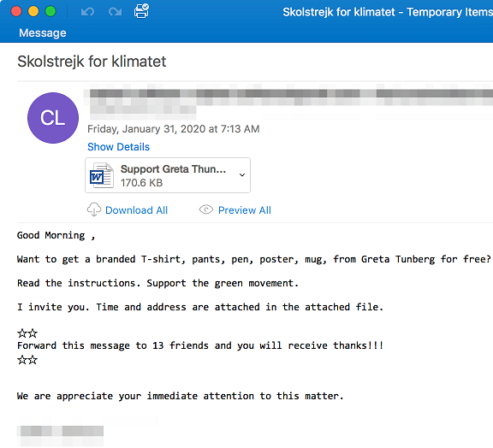Click the Word document attachment icon
This screenshot has width=493, height=448.
pos(101,175)
